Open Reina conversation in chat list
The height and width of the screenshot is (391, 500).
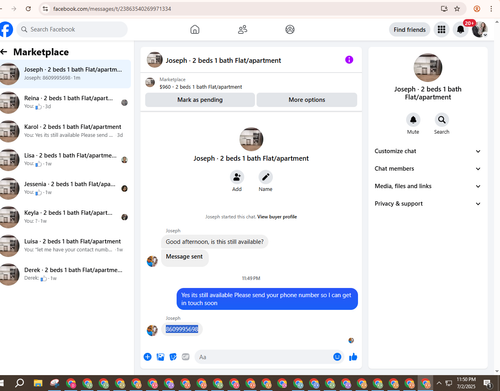[x=65, y=102]
